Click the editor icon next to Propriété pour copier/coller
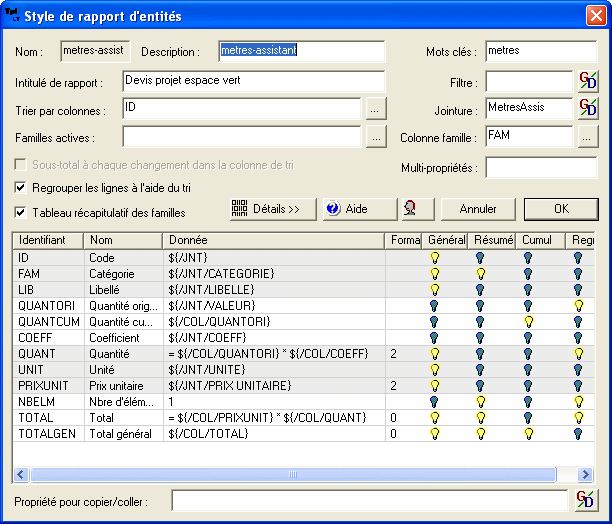The image size is (612, 524). 587,499
